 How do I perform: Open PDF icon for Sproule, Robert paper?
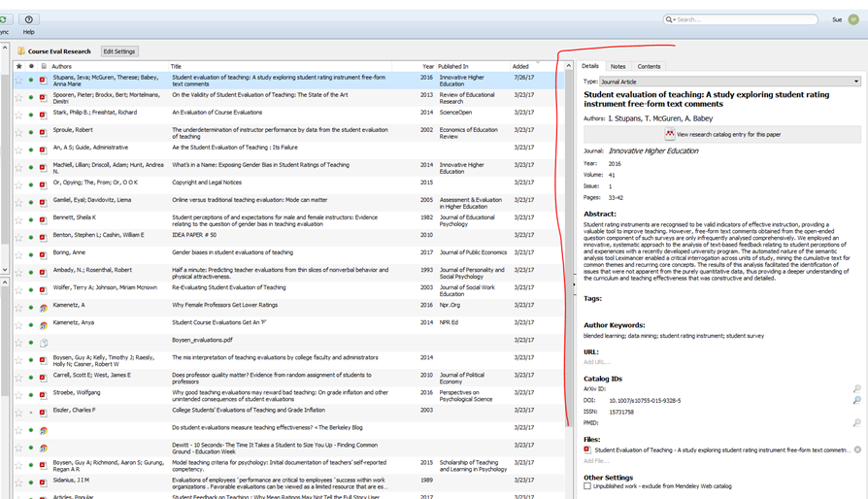point(43,133)
